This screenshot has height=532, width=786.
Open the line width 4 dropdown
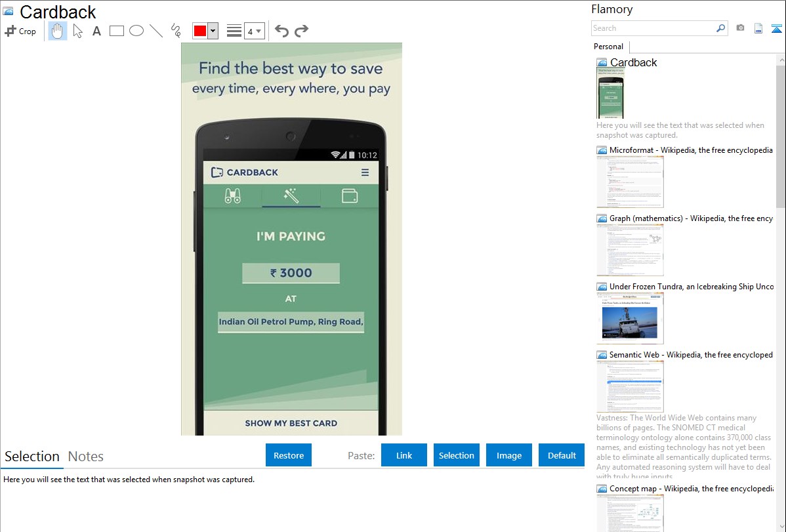coord(255,31)
